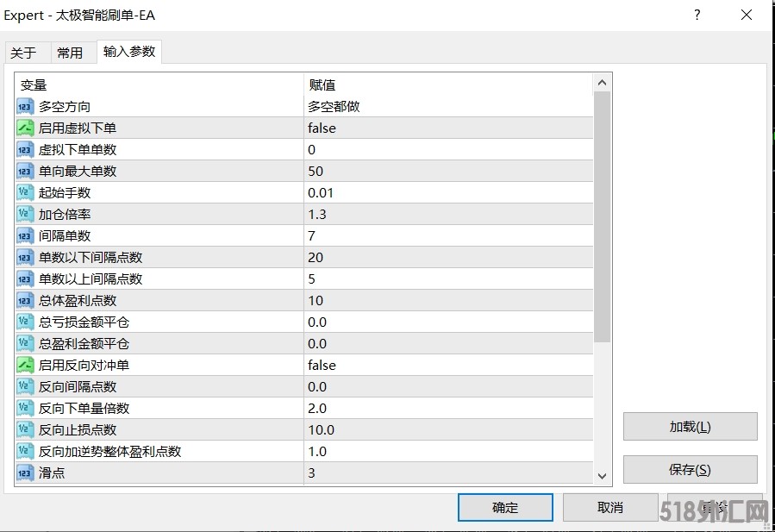This screenshot has height=532, width=775.
Task: Select the 间隔单数 variable name
Action: click(x=65, y=236)
